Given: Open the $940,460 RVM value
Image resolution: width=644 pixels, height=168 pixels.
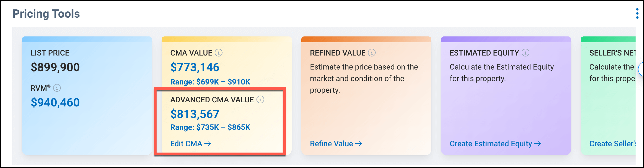Looking at the screenshot, I should 55,103.
